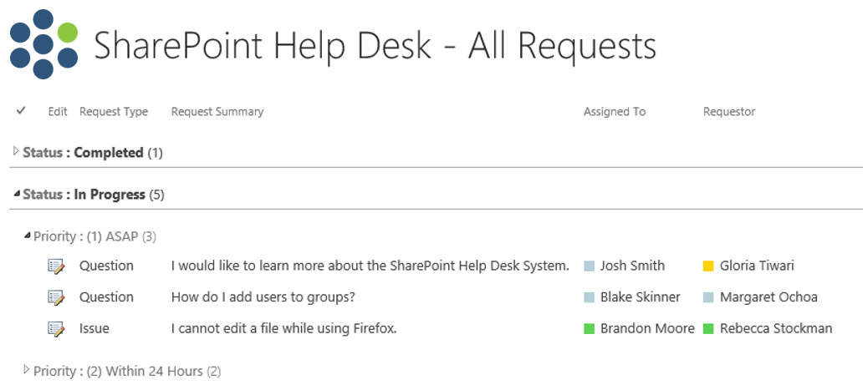Collapse the Status In Progress group
The height and width of the screenshot is (385, 868).
(x=18, y=194)
